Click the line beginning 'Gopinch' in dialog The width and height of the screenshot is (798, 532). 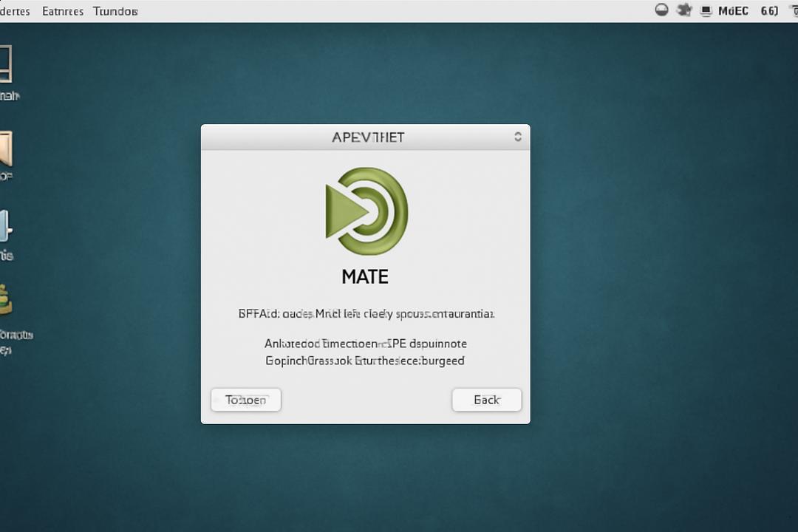(365, 361)
